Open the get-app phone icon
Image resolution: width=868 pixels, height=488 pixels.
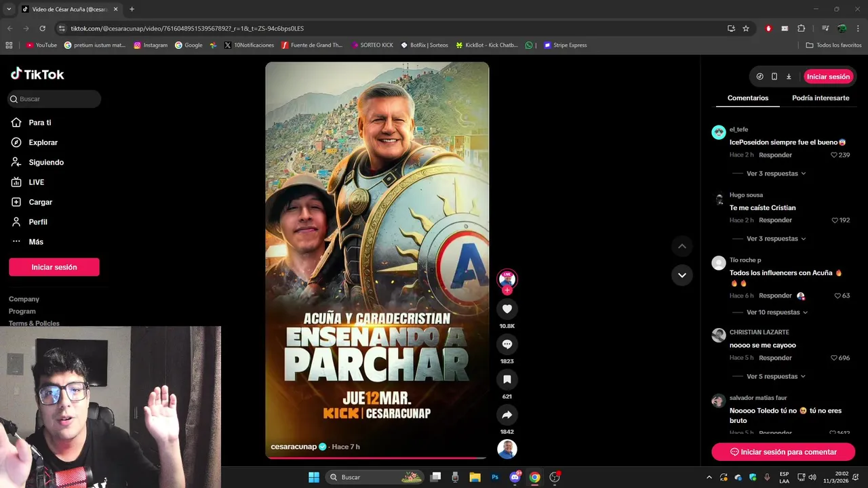774,77
